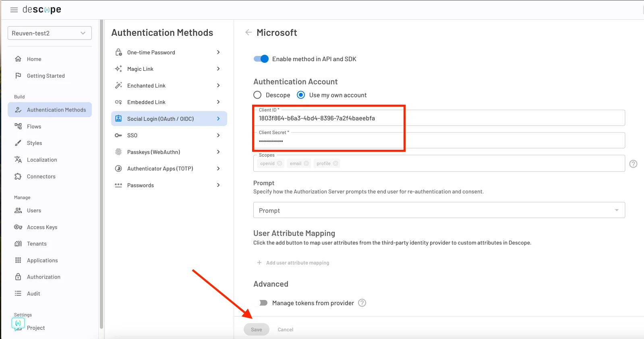Click the Tenants building icon
Screen dimensions: 644x339
click(x=18, y=244)
